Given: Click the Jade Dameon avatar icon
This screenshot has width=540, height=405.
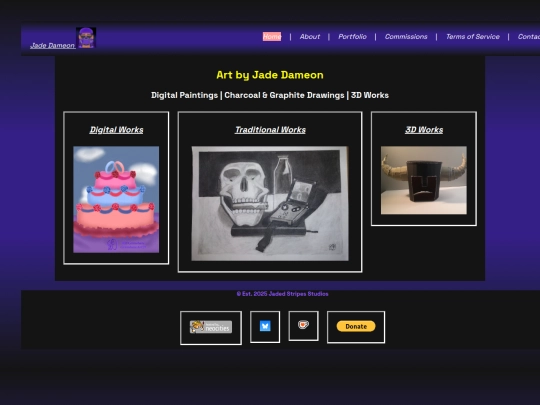Looking at the screenshot, I should tap(86, 38).
